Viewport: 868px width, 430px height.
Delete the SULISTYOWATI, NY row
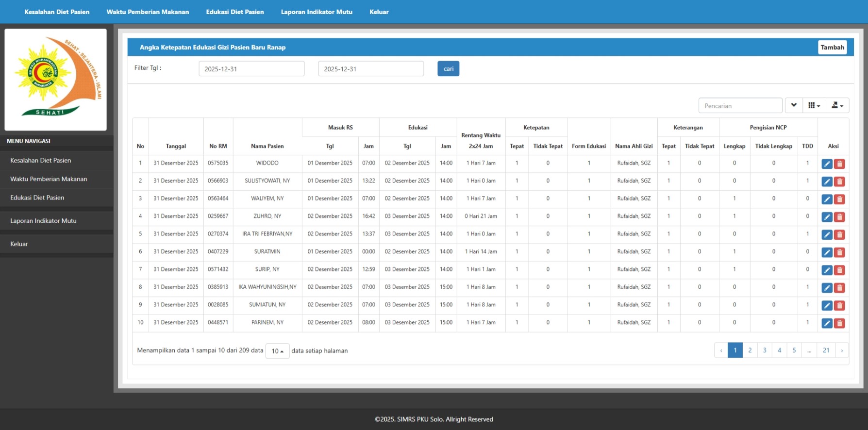click(839, 182)
